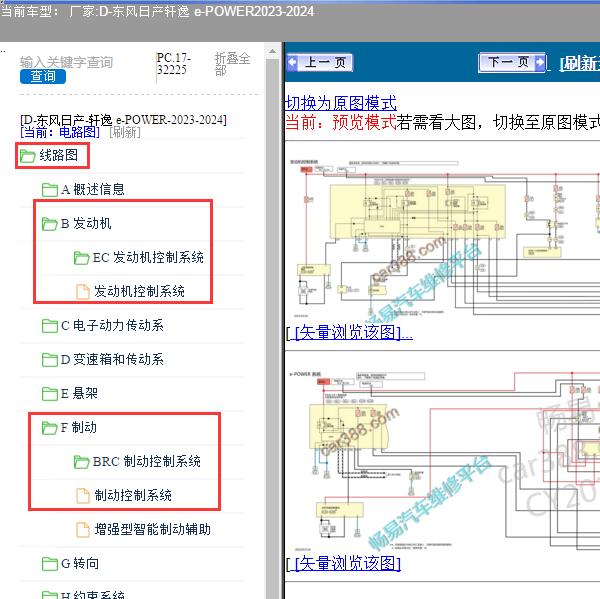The width and height of the screenshot is (600, 599).
Task: Click the 查询 search button
Action: click(43, 77)
